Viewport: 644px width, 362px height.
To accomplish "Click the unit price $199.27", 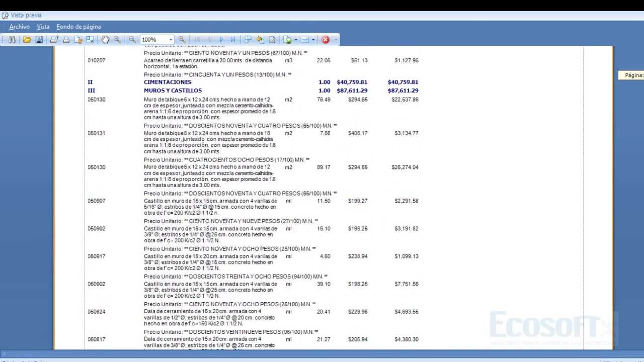I will [358, 201].
